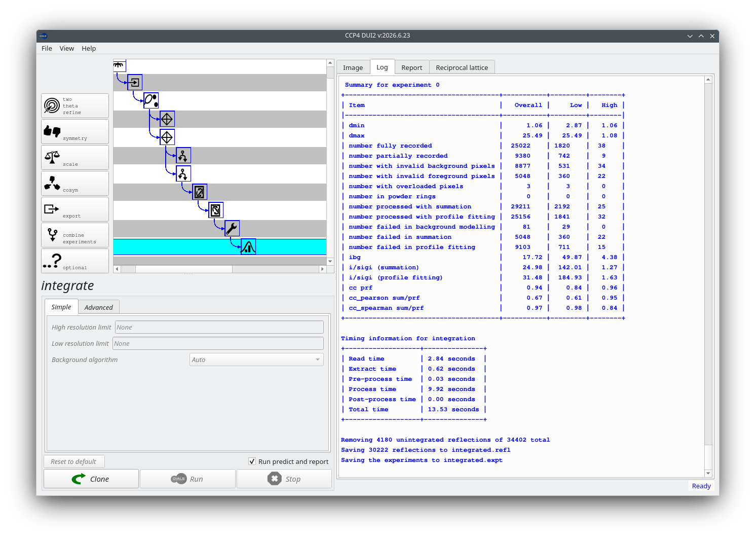Click Reset to default button
The width and height of the screenshot is (756, 539).
[x=74, y=461]
